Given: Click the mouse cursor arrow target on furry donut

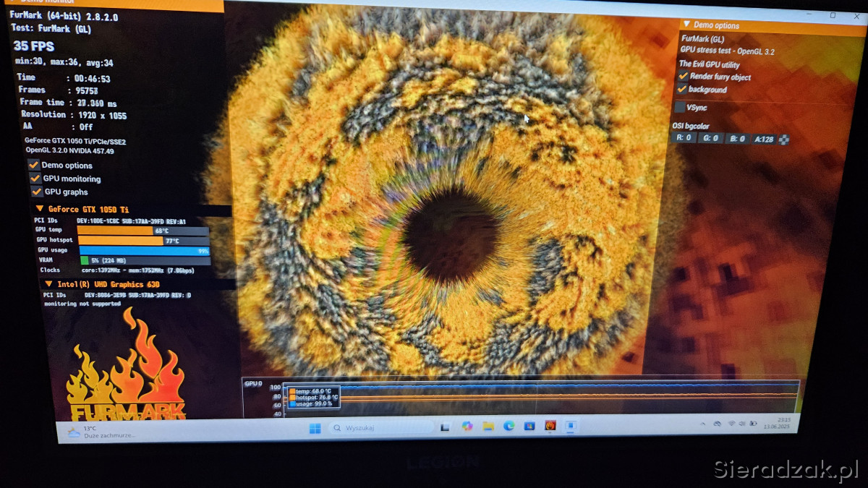Looking at the screenshot, I should click(x=527, y=119).
